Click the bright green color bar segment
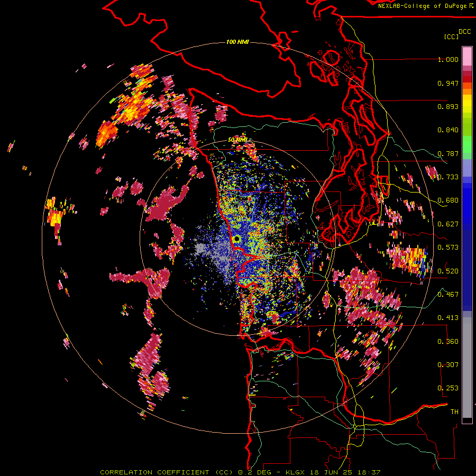The image size is (476, 476). click(x=467, y=144)
